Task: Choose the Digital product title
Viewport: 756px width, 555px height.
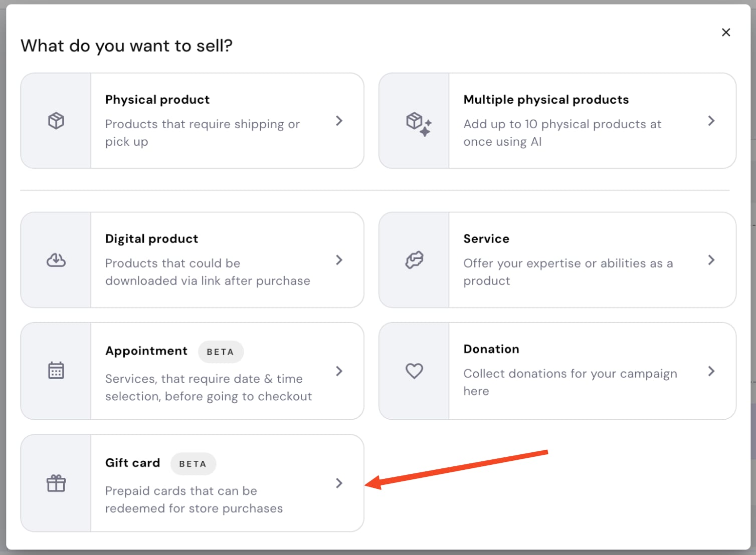Action: pyautogui.click(x=151, y=239)
